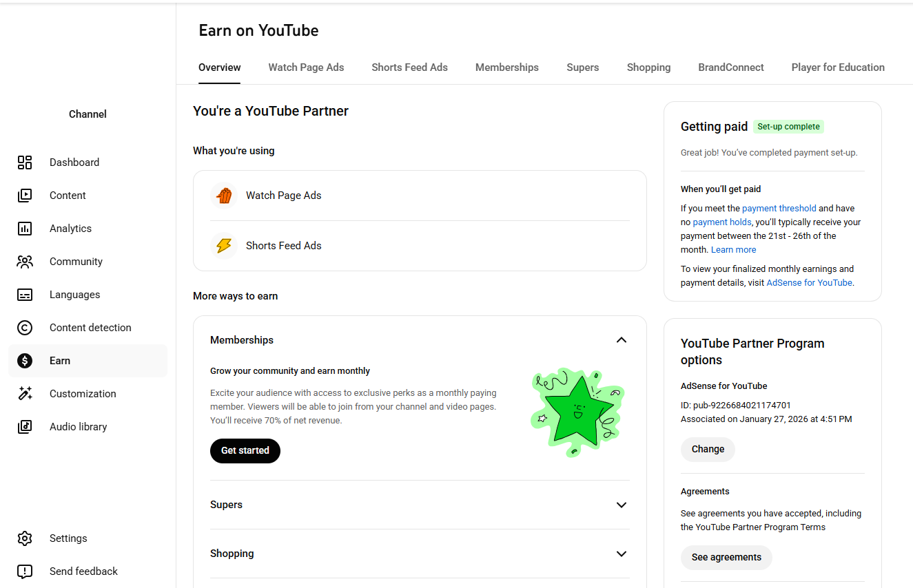913x588 pixels.
Task: Open Dashboard icon in sidebar
Action: click(25, 162)
